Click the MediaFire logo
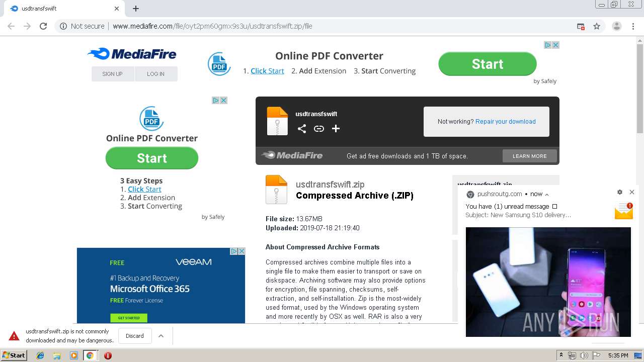Image resolution: width=644 pixels, height=362 pixels. pos(132,54)
